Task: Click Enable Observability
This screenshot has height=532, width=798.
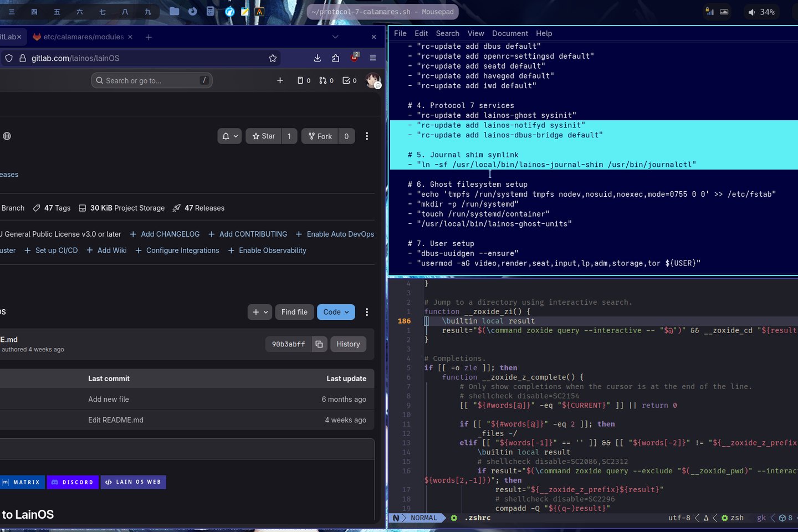Action: point(267,250)
